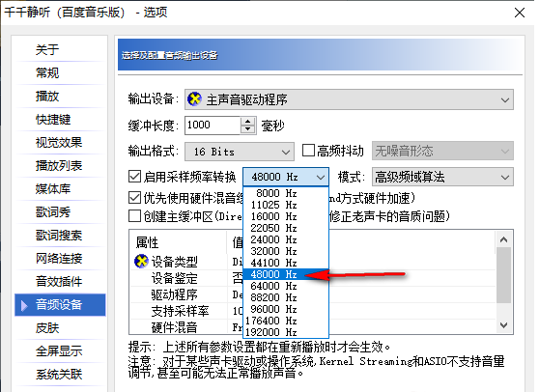Image resolution: width=539 pixels, height=392 pixels.
Task: Choose 44100 Hz from the list
Action: 286,263
